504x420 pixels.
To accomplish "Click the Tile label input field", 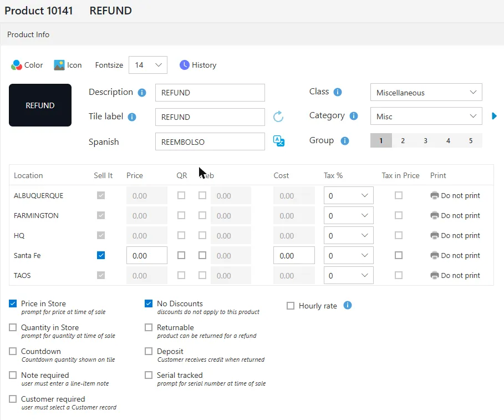I will click(210, 117).
